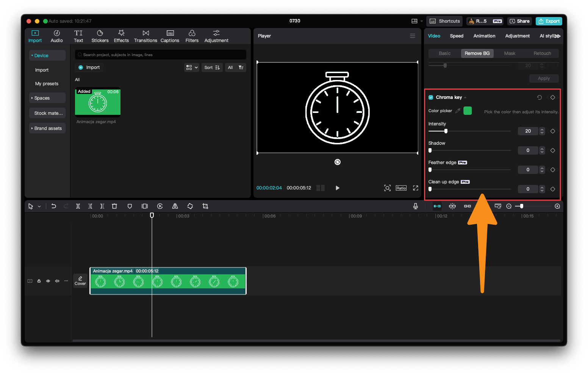Click the player zoom-to-fit icon
Image resolution: width=588 pixels, height=374 pixels.
(x=387, y=188)
